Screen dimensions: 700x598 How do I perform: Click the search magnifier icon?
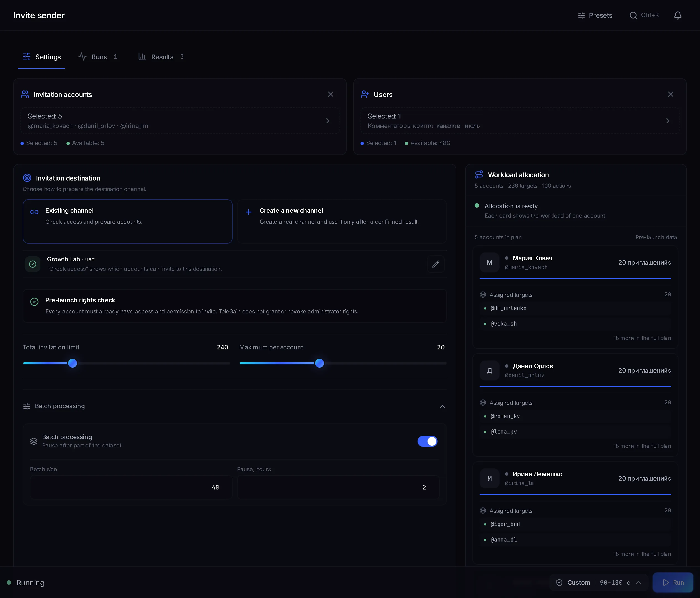pyautogui.click(x=633, y=16)
